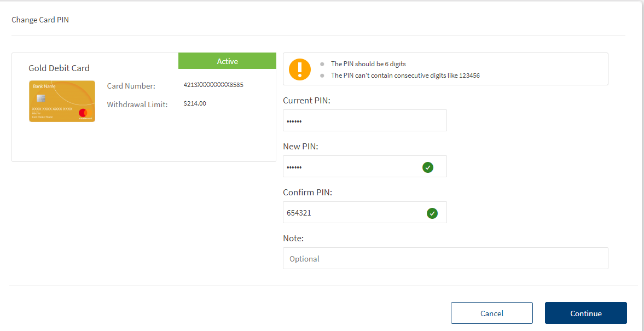The image size is (644, 331).
Task: Click the orange warning exclamation icon
Action: [299, 69]
